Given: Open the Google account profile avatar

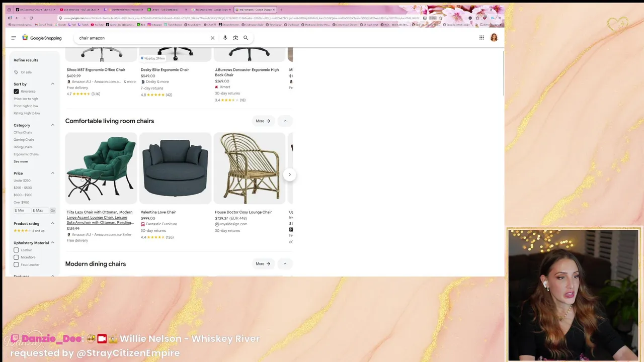Looking at the screenshot, I should (494, 38).
